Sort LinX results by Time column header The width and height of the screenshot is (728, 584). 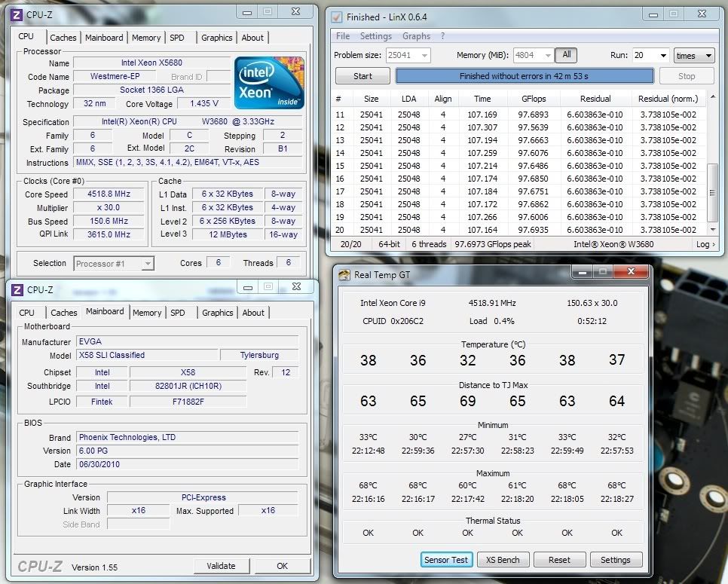pyautogui.click(x=482, y=99)
